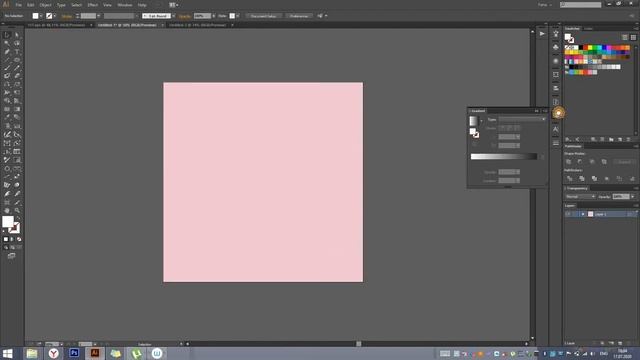Image resolution: width=640 pixels, height=360 pixels.
Task: Click Merge pathfinder icon
Action: tap(594, 178)
